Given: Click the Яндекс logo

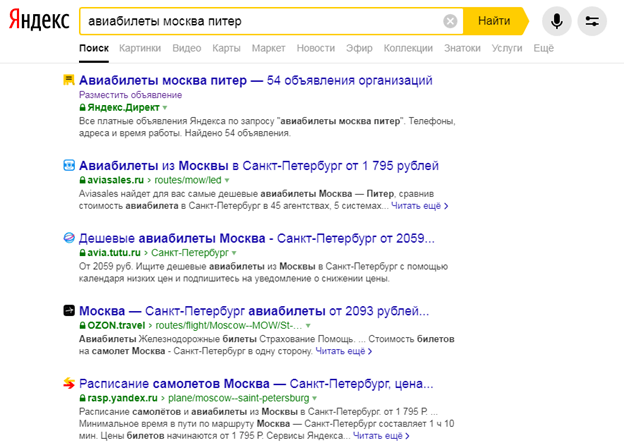Looking at the screenshot, I should [39, 20].
